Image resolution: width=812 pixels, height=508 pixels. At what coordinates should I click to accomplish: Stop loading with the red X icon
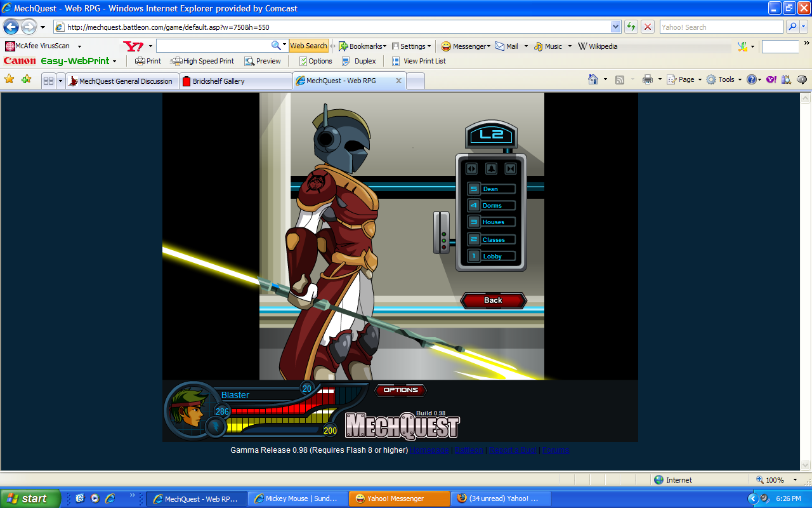point(648,27)
